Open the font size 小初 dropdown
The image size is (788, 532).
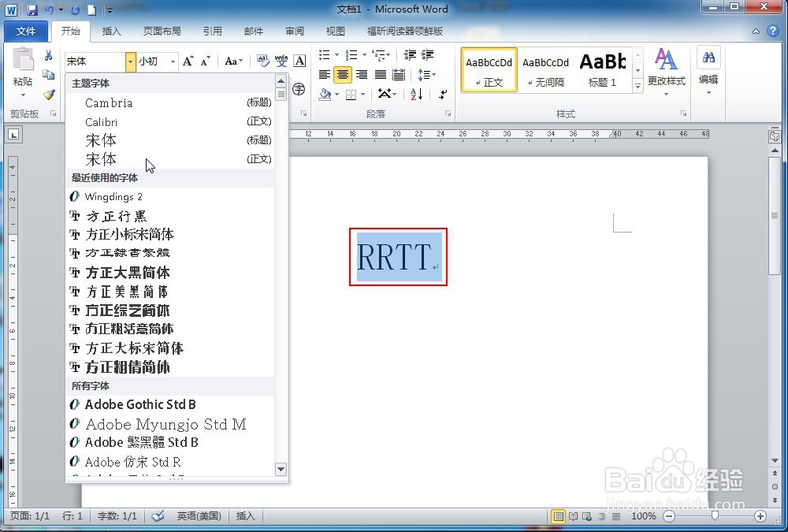pyautogui.click(x=173, y=61)
